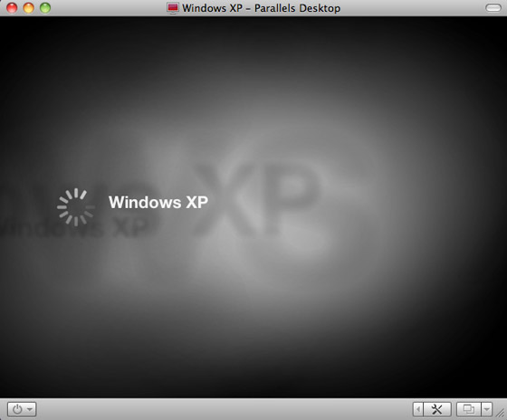The width and height of the screenshot is (507, 420).
Task: Toggle the toolbar using the title bar pill button
Action: (493, 8)
